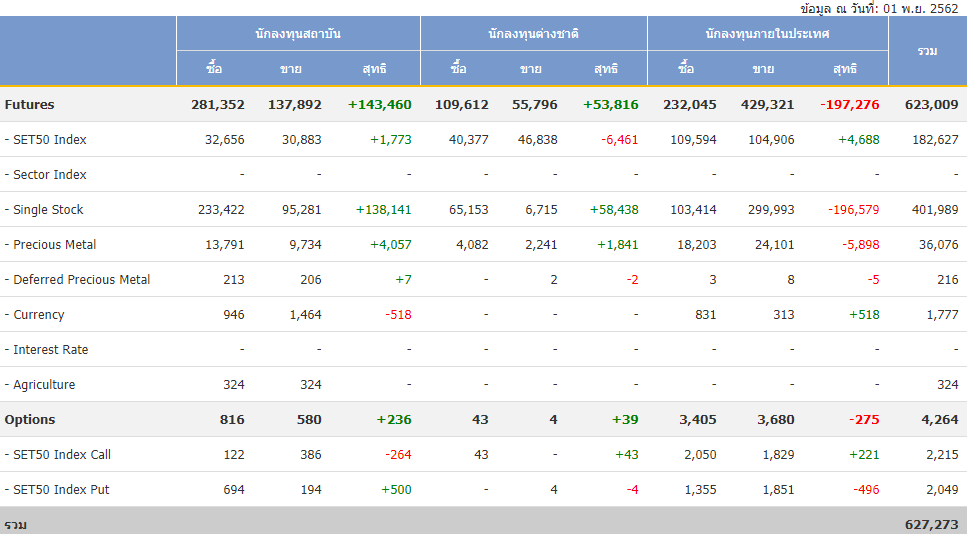This screenshot has width=973, height=534.
Task: Select the Interest Rate row label
Action: point(46,350)
